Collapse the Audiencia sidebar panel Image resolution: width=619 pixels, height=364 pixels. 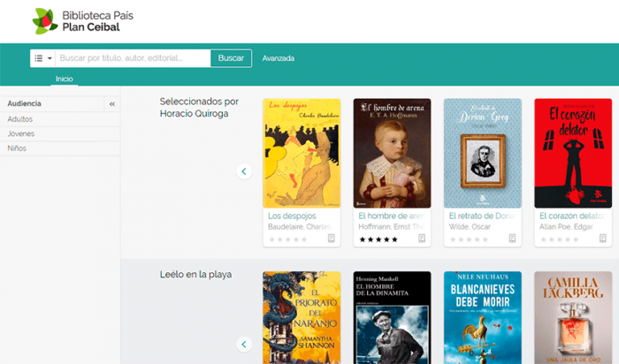click(x=112, y=104)
